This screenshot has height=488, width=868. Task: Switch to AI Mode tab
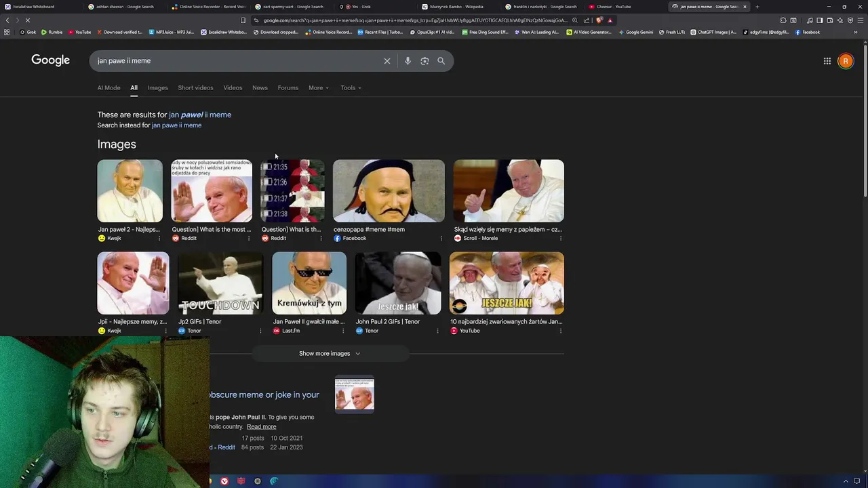[108, 87]
